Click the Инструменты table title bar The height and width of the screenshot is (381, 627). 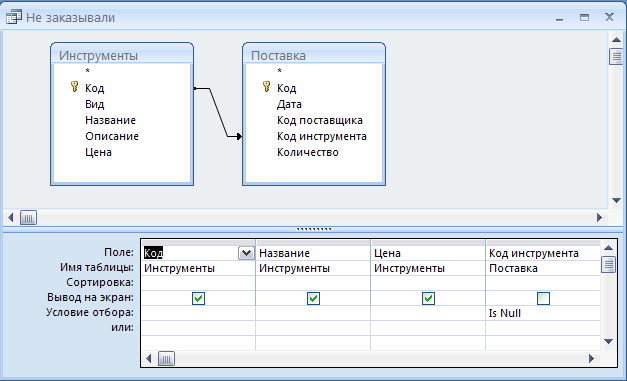122,55
